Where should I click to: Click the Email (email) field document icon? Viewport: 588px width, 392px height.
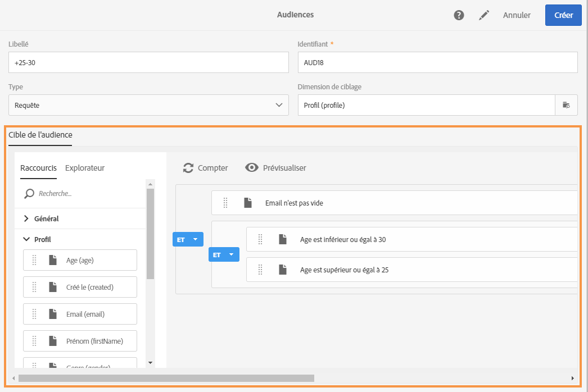click(x=53, y=314)
